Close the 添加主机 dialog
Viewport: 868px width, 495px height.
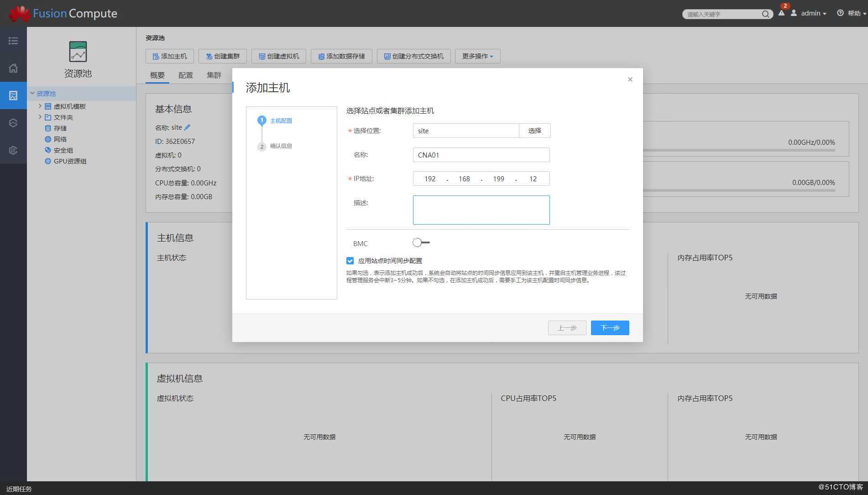(x=630, y=79)
